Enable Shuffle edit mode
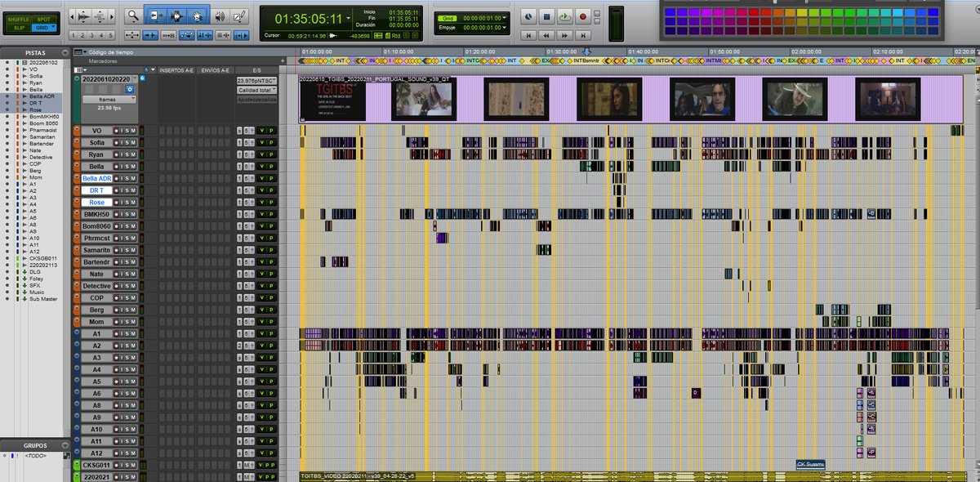This screenshot has height=482, width=980. [19, 20]
